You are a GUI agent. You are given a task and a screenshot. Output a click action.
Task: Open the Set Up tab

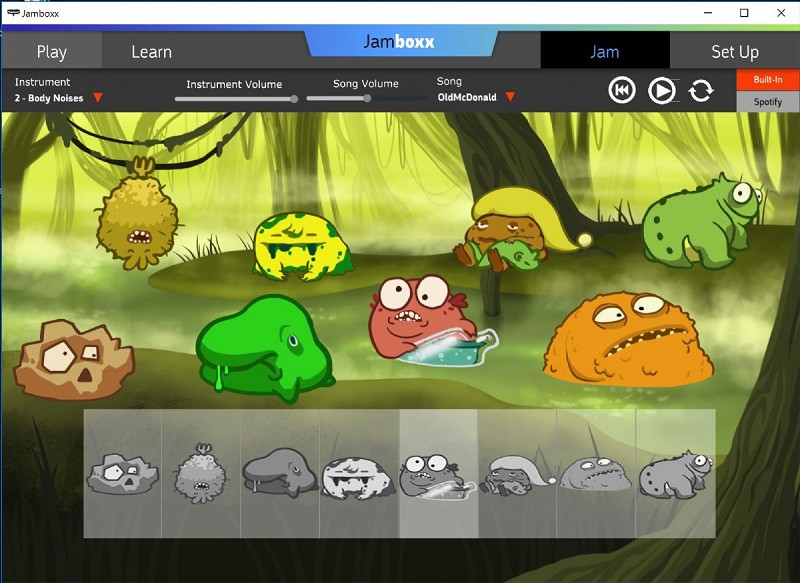click(735, 52)
